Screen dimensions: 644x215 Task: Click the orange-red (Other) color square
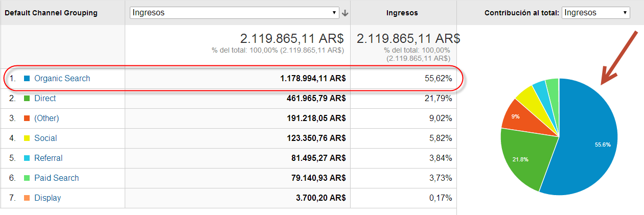point(27,118)
